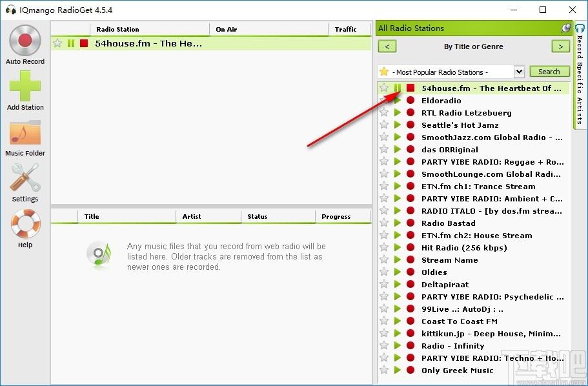
Task: Star SmoothLounge.com Global Radio as favorite
Action: pyautogui.click(x=384, y=174)
